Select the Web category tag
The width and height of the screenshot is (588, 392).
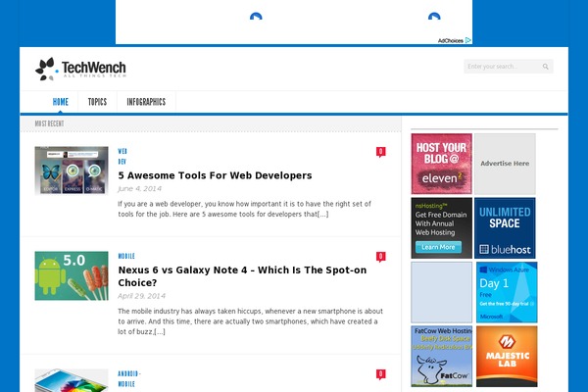122,151
